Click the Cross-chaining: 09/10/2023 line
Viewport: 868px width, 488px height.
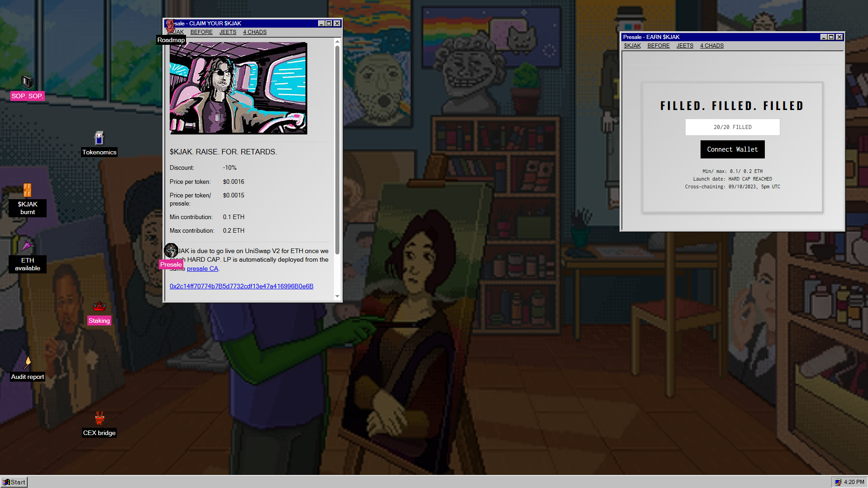[x=732, y=187]
